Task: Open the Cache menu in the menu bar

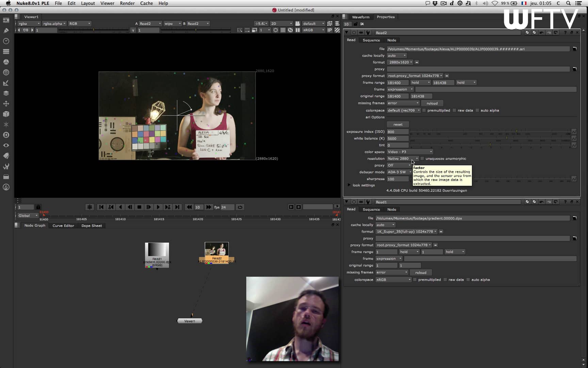Action: click(x=146, y=3)
